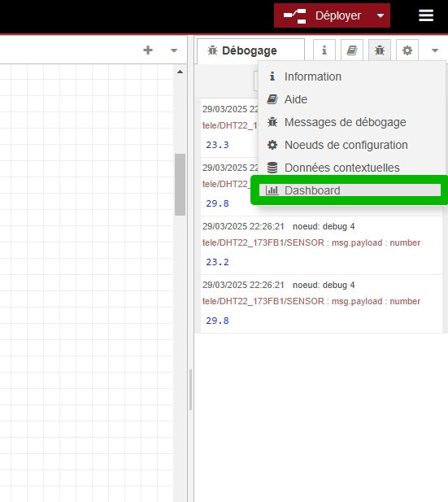Select Dashboard in the sidebar menu
Image resolution: width=448 pixels, height=502 pixels.
350,190
